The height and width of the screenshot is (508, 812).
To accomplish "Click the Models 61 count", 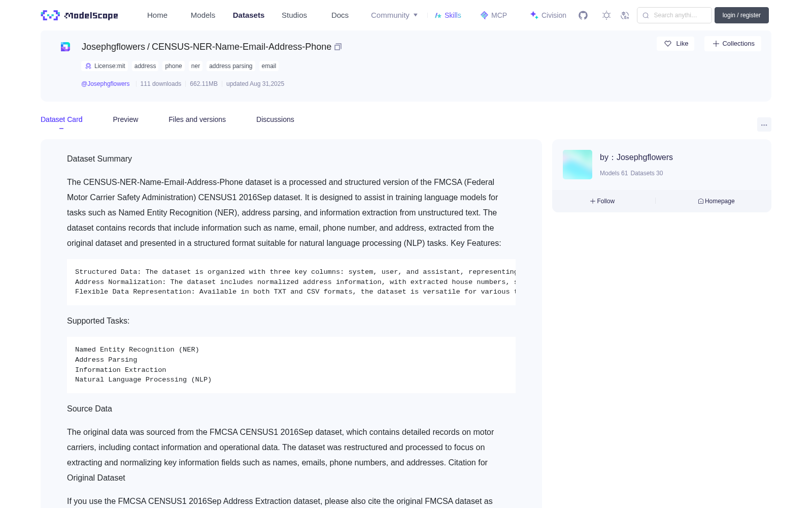I will pos(614,173).
